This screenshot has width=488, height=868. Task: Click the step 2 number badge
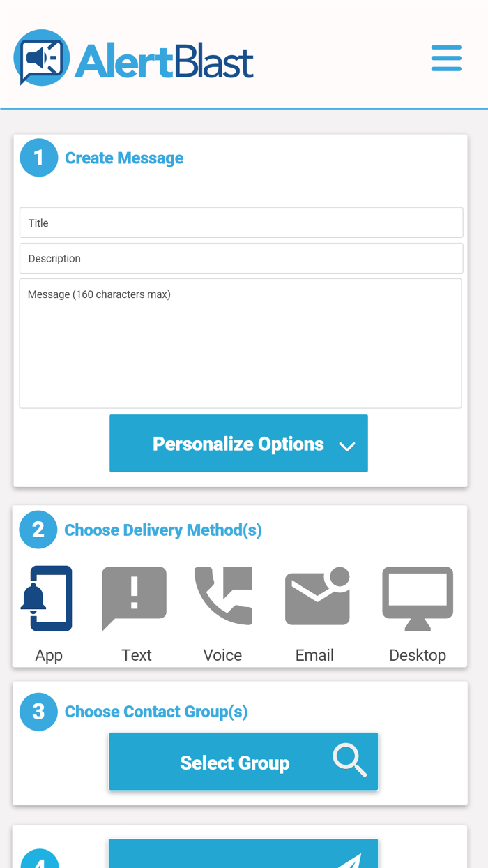(x=38, y=530)
